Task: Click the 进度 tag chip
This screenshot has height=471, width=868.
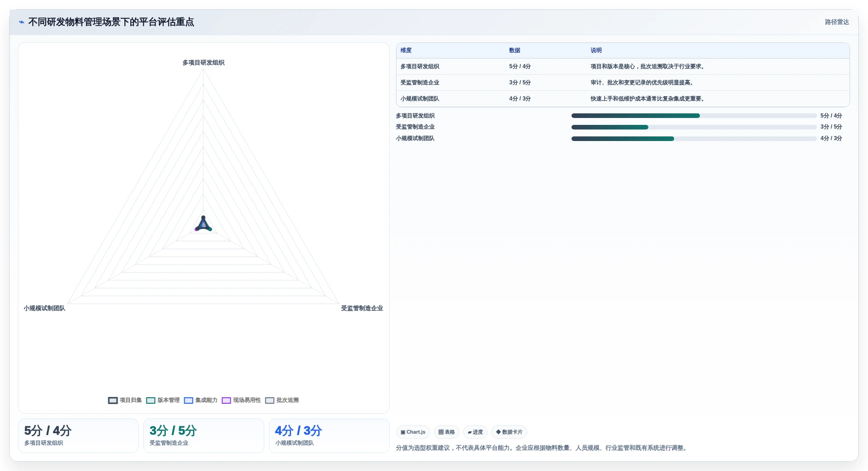Action: [x=475, y=432]
